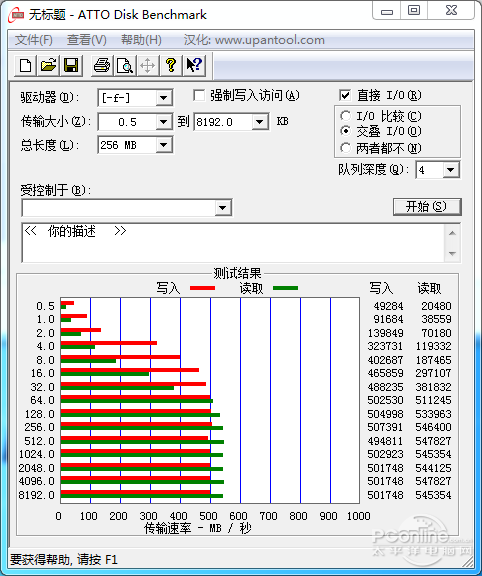The image size is (482, 576).
Task: Click the 1024.0 transfer size row label
Action: pos(36,454)
